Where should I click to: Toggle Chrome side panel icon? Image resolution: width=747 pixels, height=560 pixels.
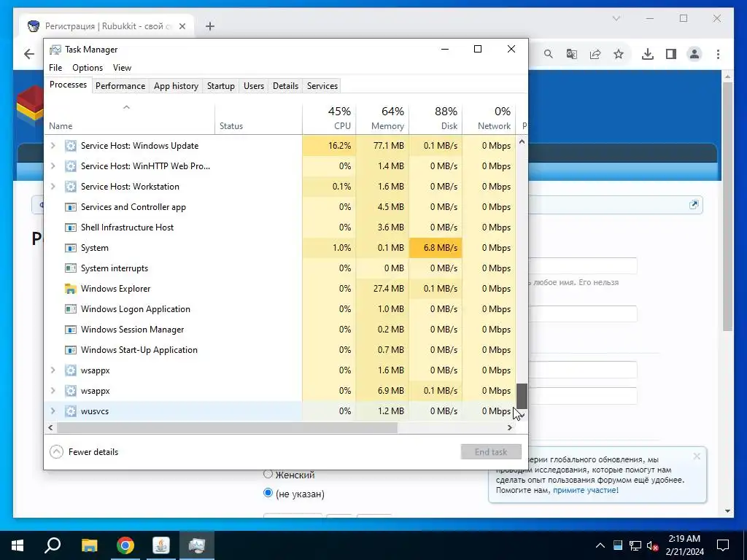pyautogui.click(x=671, y=54)
